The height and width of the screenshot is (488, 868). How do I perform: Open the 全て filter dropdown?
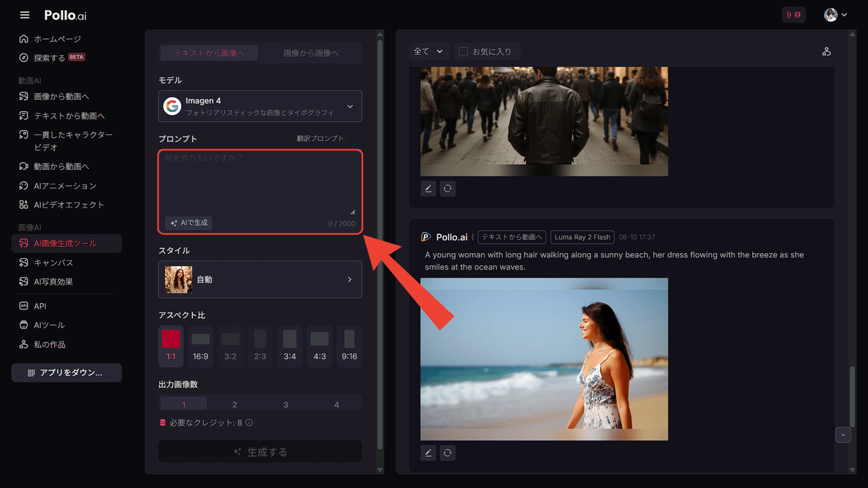[x=429, y=51]
